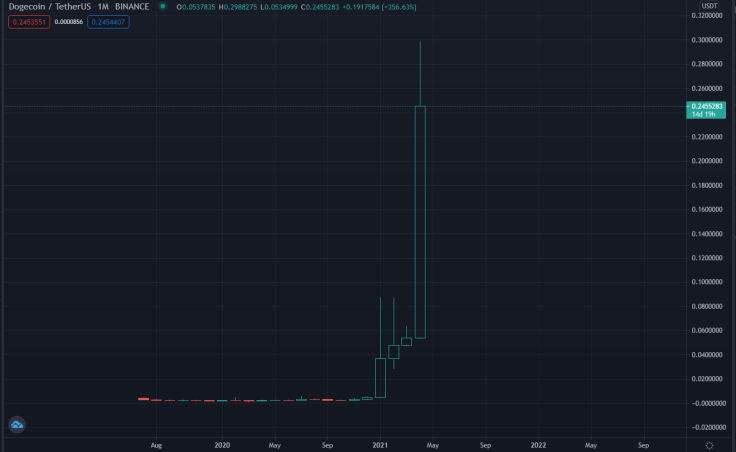Select the high value H0.2988275
This screenshot has width=736, height=452.
pyautogui.click(x=238, y=7)
